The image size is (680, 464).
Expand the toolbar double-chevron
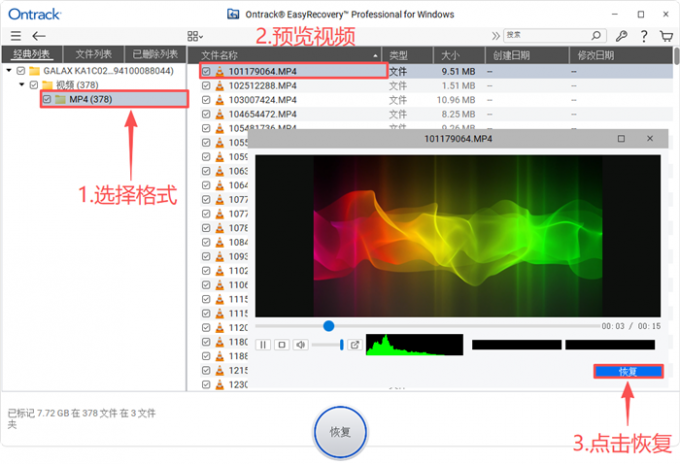tap(496, 36)
